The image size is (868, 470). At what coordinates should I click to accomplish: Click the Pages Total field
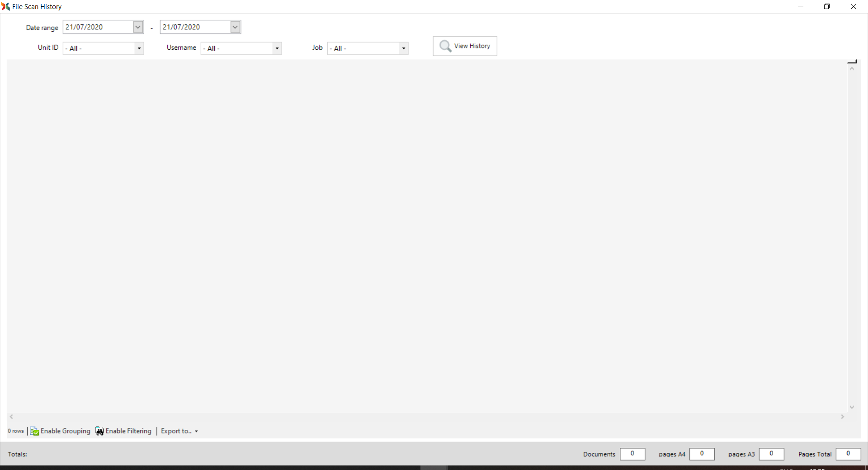848,454
